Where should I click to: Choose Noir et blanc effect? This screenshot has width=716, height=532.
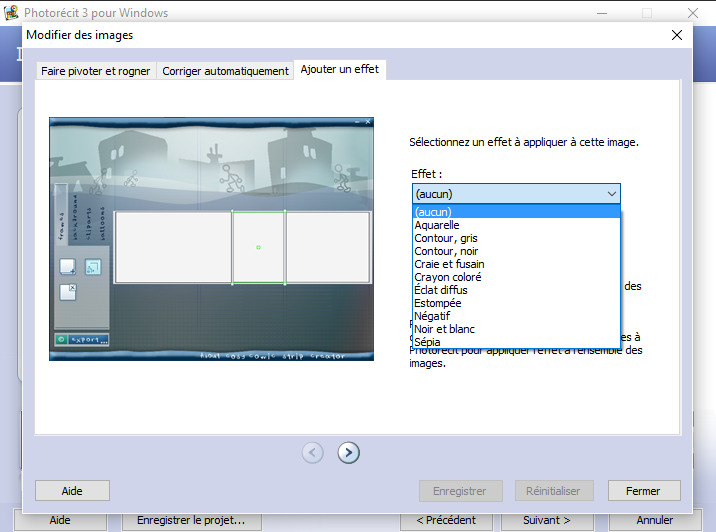[x=516, y=329]
